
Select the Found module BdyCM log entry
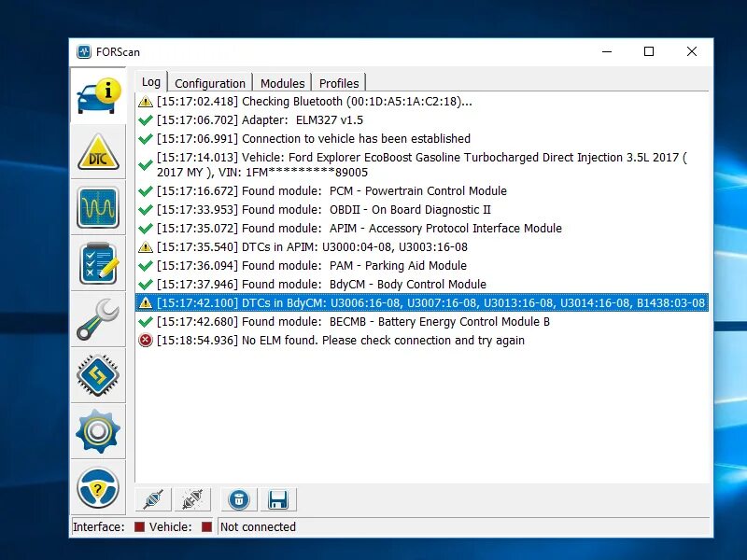422,285
